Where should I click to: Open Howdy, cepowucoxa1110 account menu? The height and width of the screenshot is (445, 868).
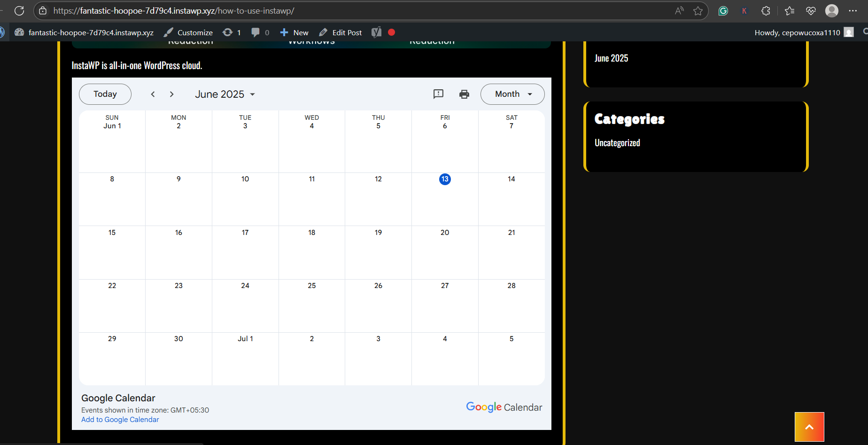[804, 32]
